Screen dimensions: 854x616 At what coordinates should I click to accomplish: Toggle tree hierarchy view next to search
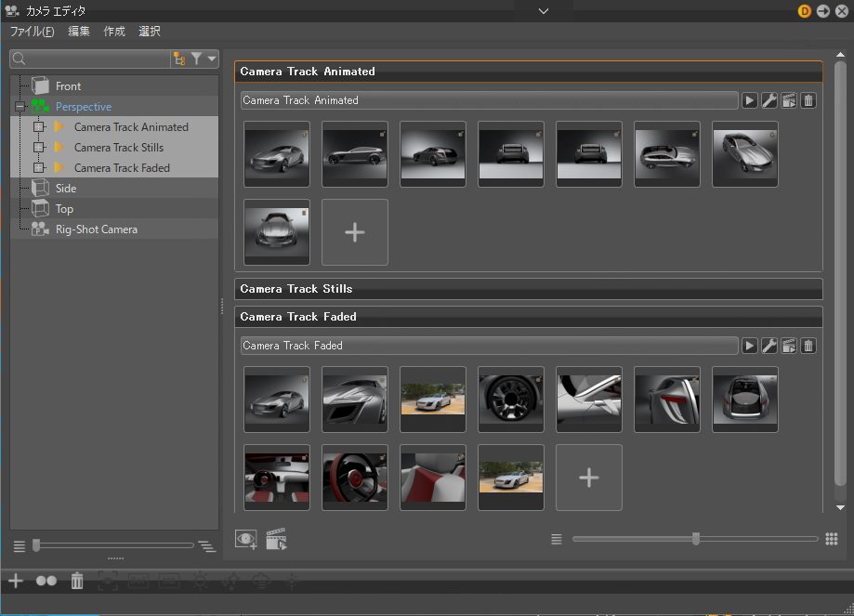[178, 59]
